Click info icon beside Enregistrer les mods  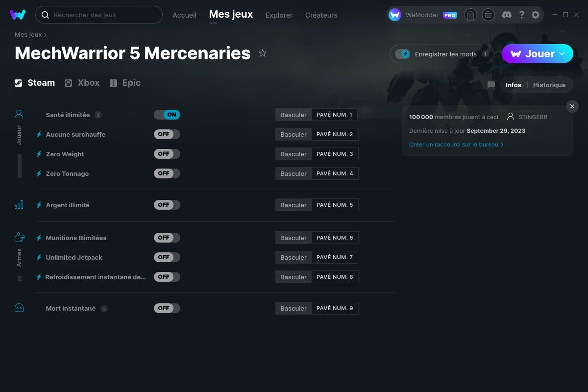pos(486,54)
